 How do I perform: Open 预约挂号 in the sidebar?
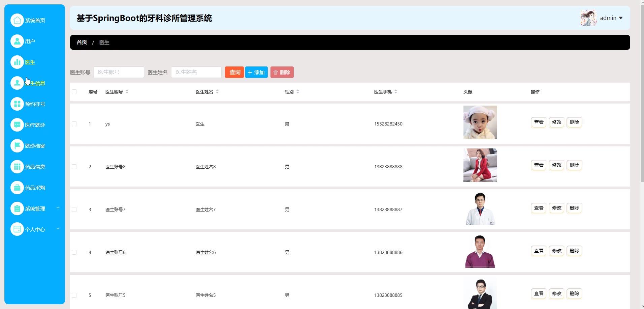(35, 104)
